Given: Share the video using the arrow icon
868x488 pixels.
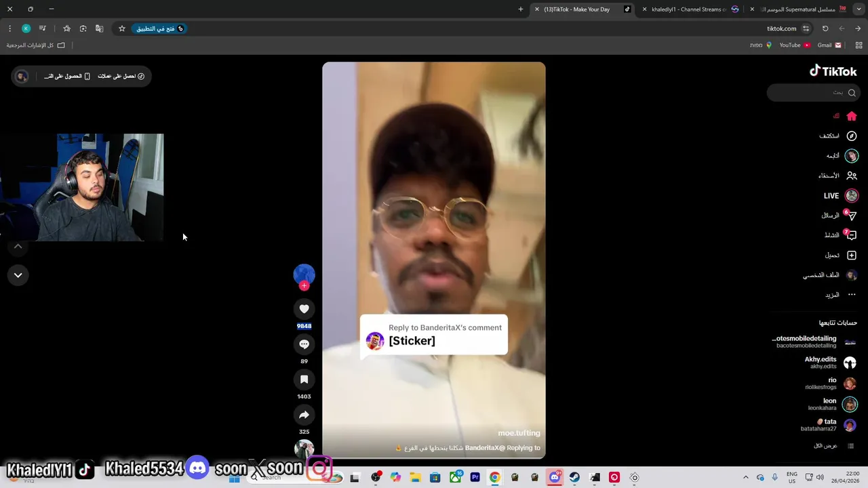Looking at the screenshot, I should (304, 415).
